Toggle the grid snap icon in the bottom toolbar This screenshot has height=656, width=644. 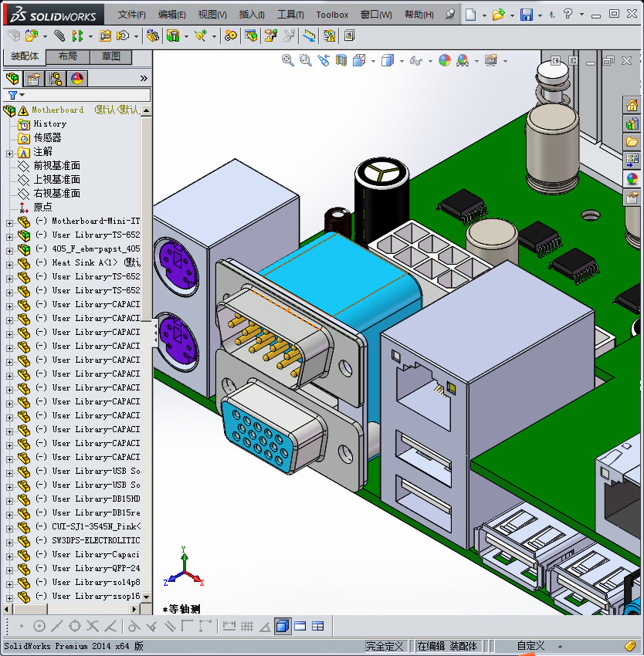(x=247, y=627)
